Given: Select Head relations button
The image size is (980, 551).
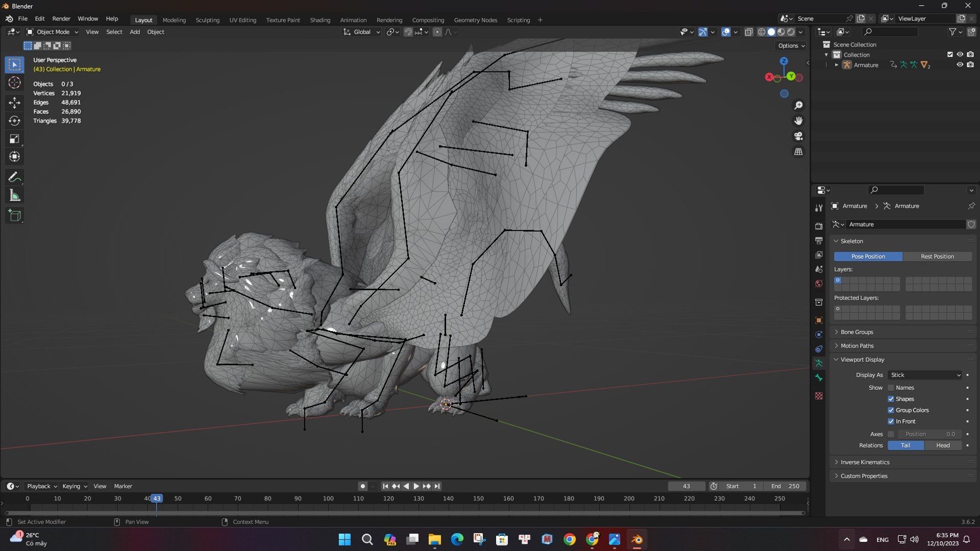Looking at the screenshot, I should click(943, 445).
